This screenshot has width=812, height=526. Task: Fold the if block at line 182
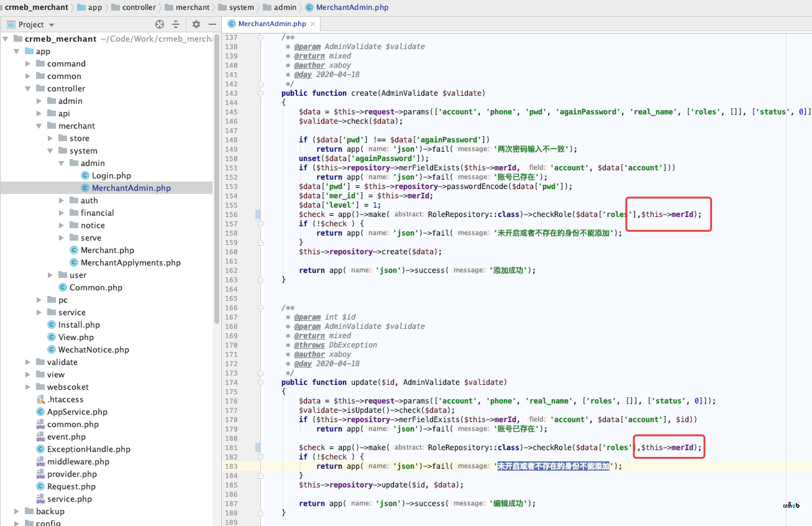click(x=261, y=457)
